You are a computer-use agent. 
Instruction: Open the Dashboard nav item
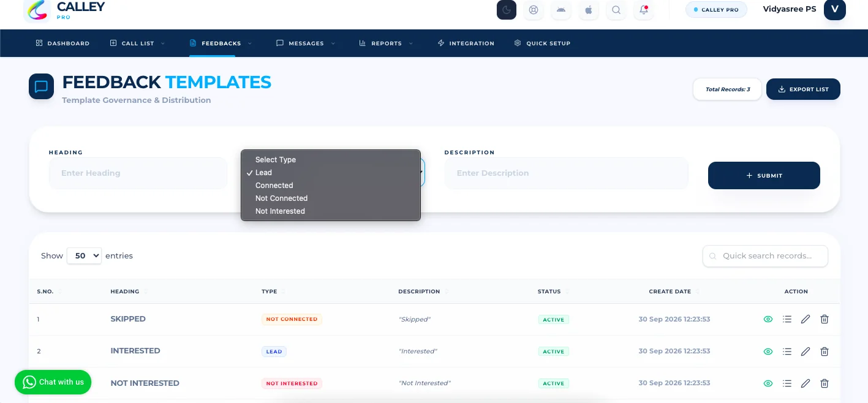pyautogui.click(x=62, y=43)
